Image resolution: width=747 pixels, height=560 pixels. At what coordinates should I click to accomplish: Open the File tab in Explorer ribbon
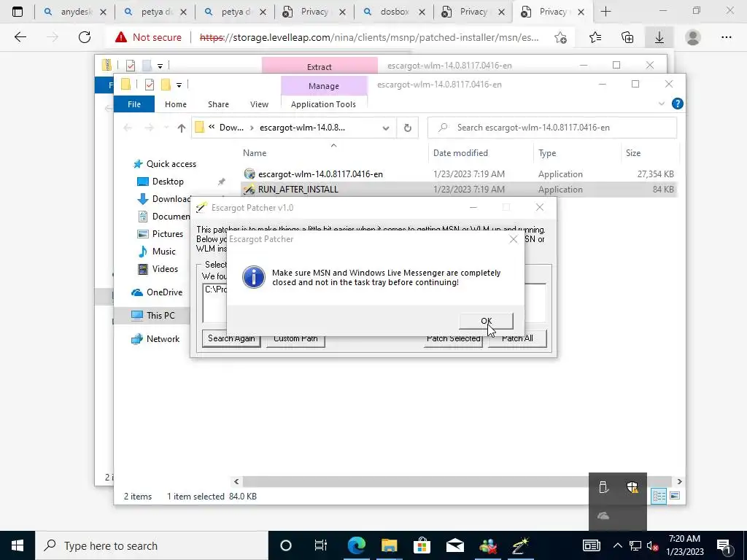pos(134,104)
